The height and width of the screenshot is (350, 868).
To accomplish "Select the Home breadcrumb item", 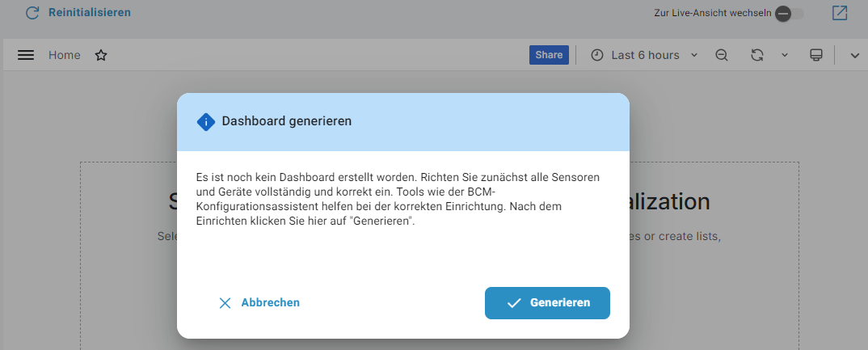I will 64,55.
